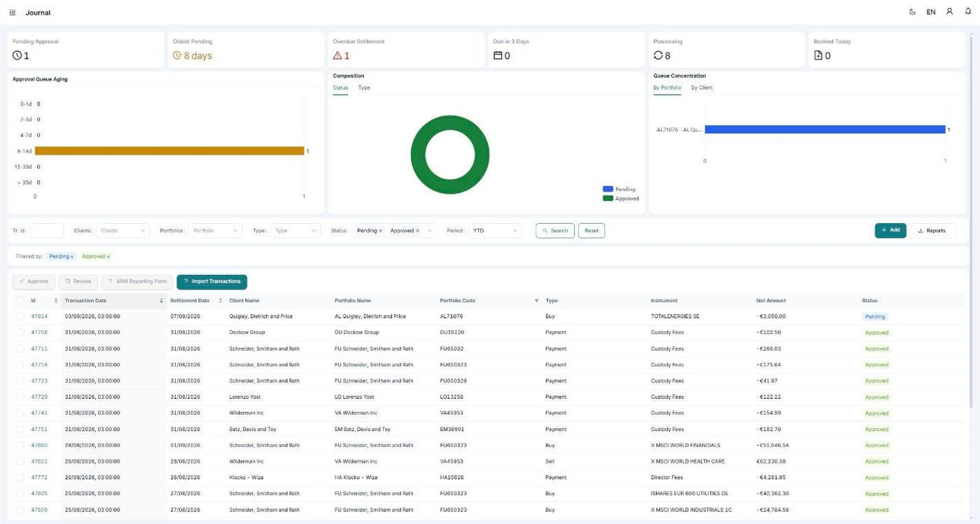This screenshot has width=980, height=524.
Task: Open the Type filter dropdown
Action: click(295, 230)
